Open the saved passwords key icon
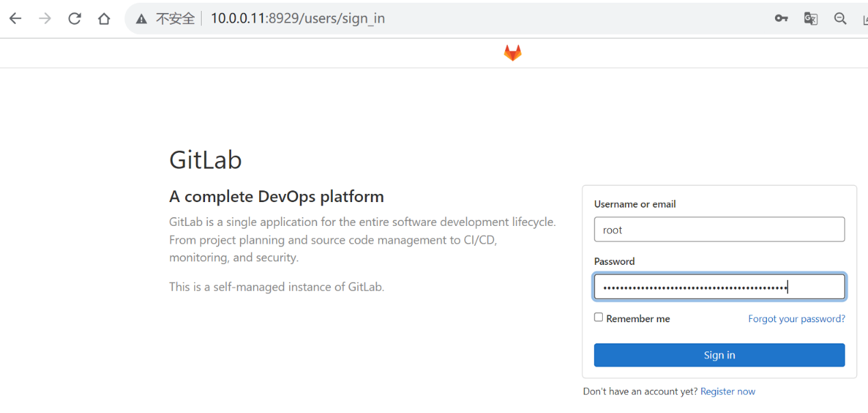Viewport: 868px width, 413px height. [x=781, y=18]
